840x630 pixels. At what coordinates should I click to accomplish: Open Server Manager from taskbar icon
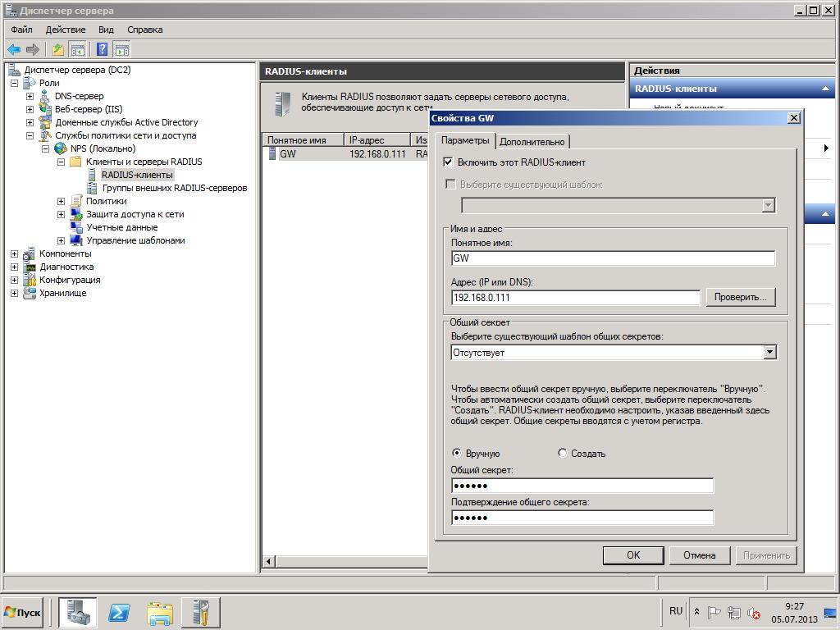[x=78, y=611]
